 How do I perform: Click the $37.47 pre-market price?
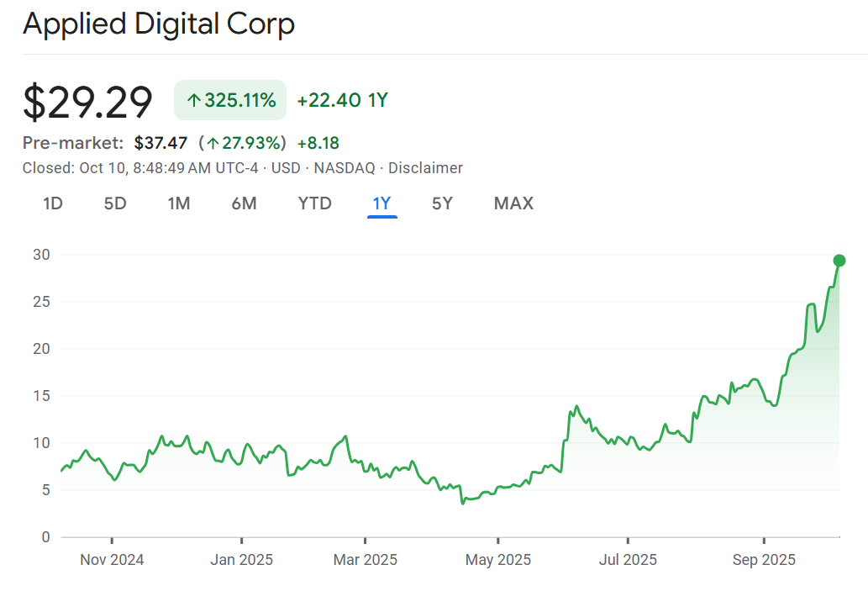coord(160,143)
